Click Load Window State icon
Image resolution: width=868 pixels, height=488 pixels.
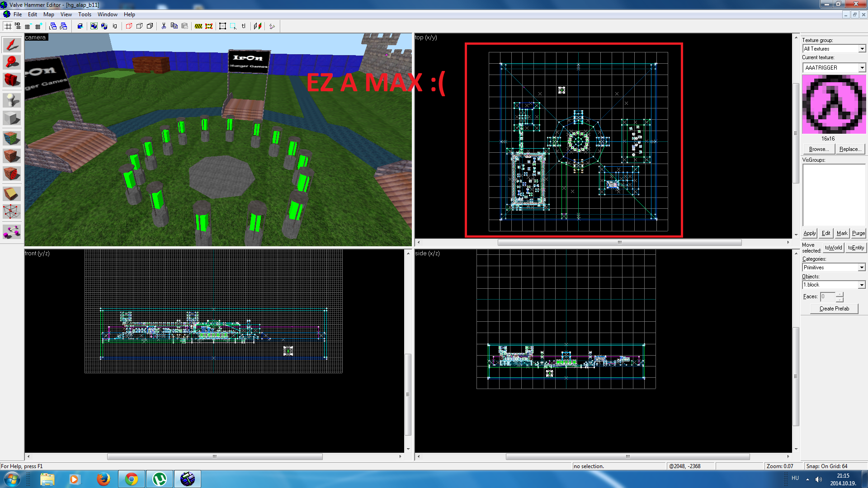point(53,26)
